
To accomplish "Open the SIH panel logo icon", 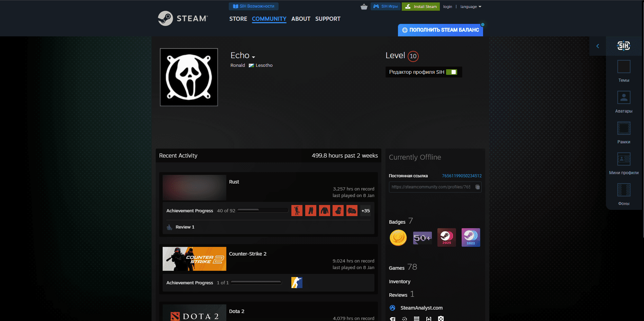I will tap(624, 45).
